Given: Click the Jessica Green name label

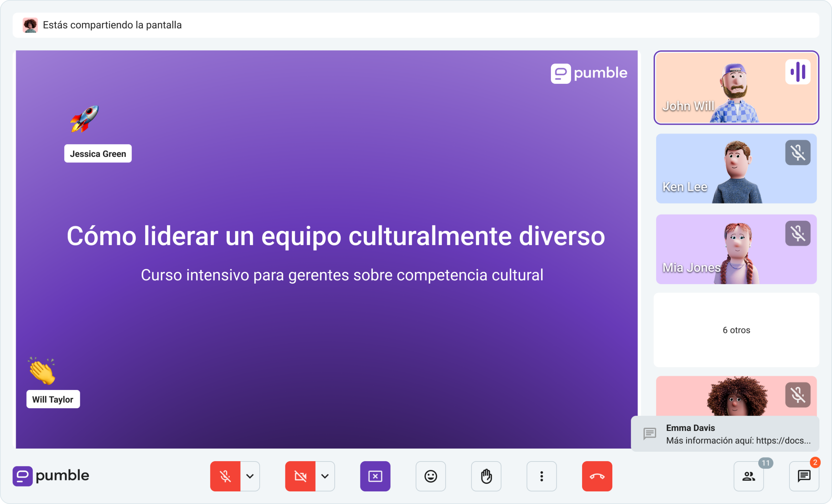Looking at the screenshot, I should tap(97, 154).
